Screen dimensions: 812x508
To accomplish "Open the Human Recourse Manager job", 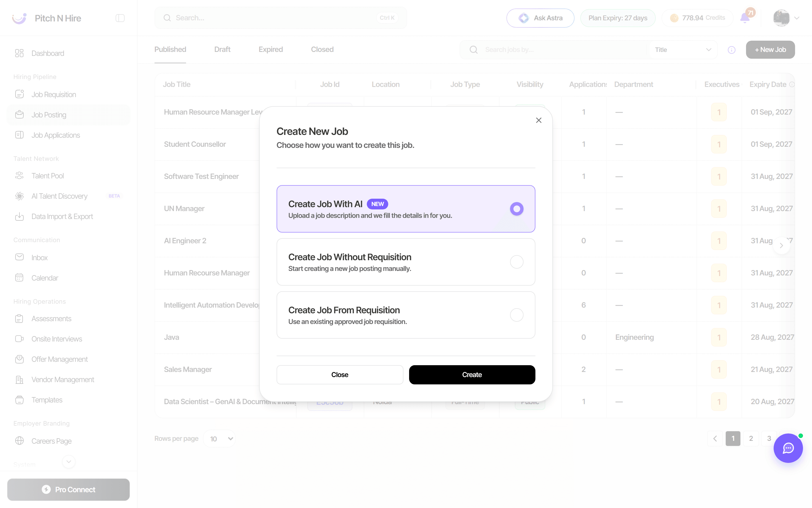I will [207, 273].
